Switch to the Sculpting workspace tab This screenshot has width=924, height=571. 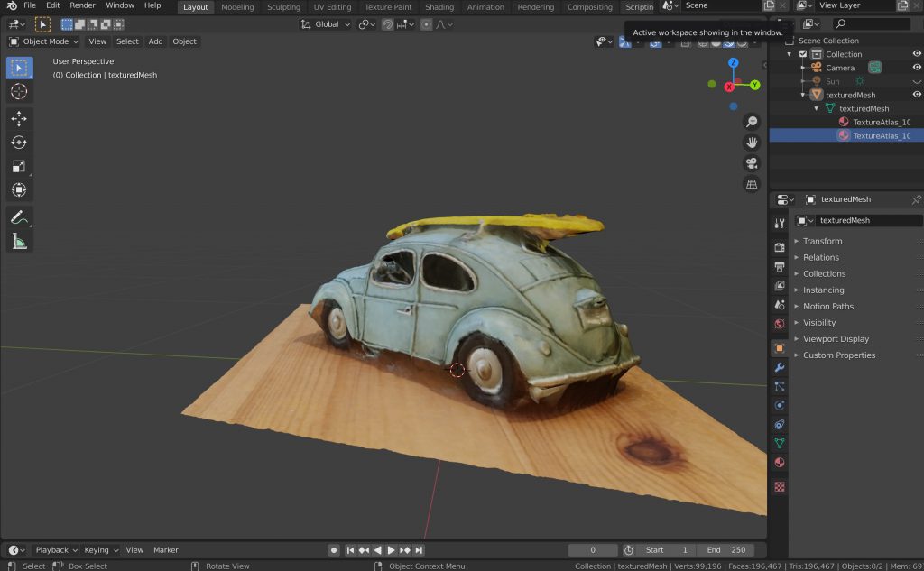(x=283, y=7)
